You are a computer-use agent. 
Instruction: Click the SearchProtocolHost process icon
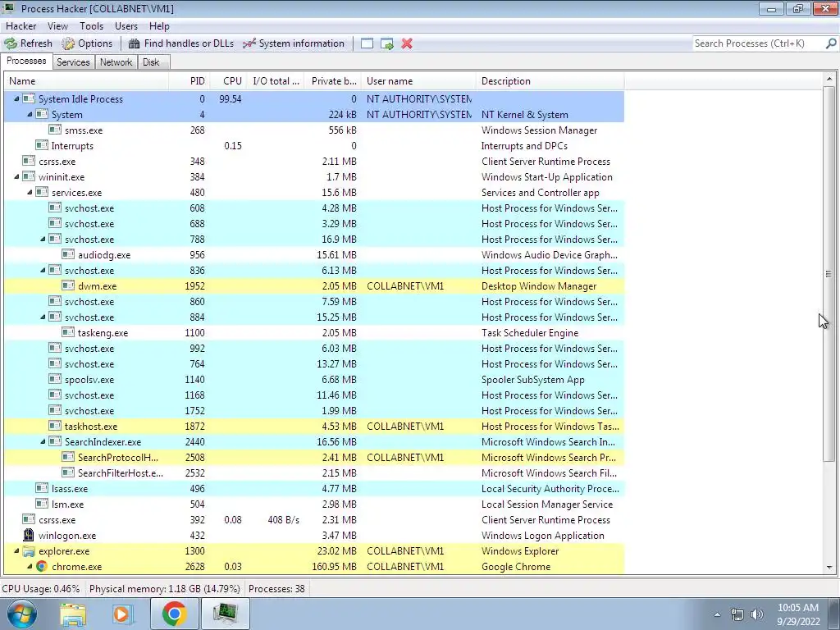pos(68,457)
